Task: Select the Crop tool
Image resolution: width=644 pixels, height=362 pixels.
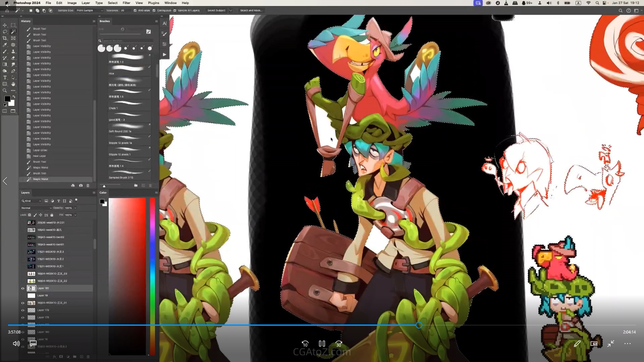Action: (x=5, y=38)
